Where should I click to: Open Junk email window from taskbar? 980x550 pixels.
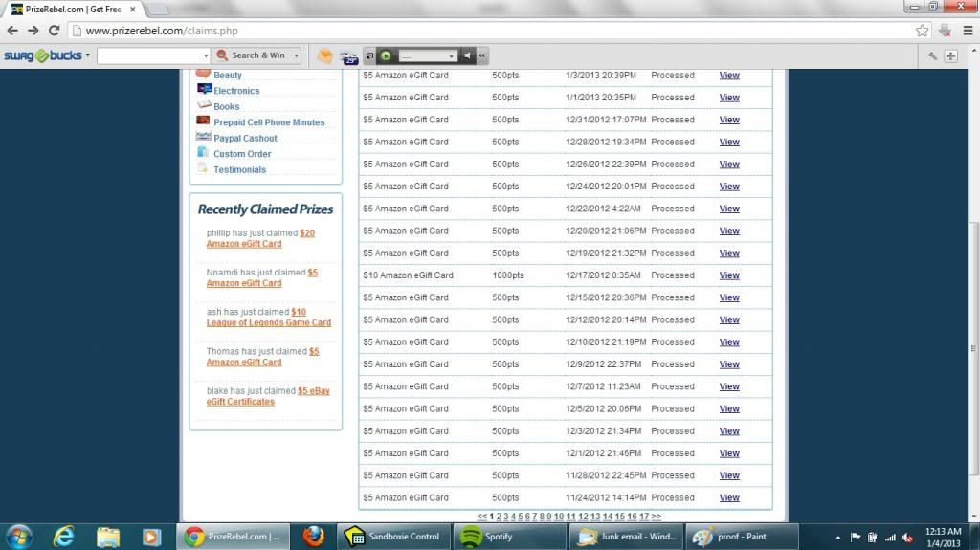click(x=626, y=537)
